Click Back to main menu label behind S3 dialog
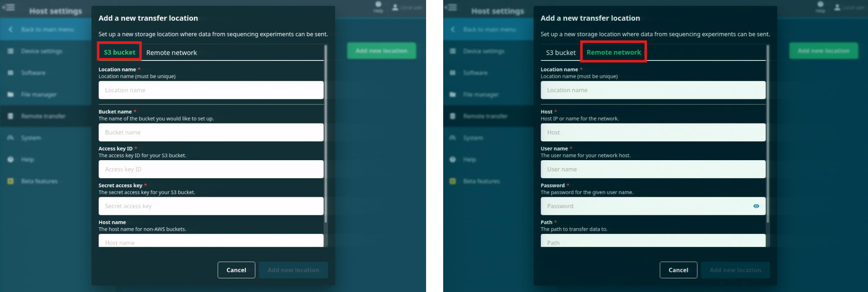 48,29
